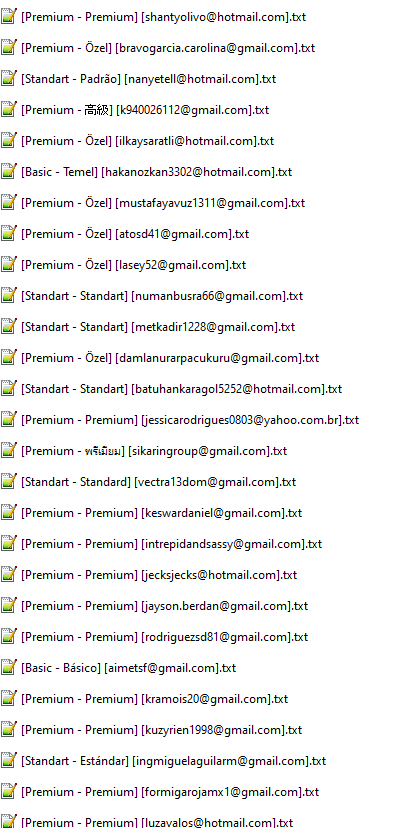The height and width of the screenshot is (839, 420).
Task: Click the file icon next to k940026112@gmail.com
Action: pyautogui.click(x=8, y=110)
